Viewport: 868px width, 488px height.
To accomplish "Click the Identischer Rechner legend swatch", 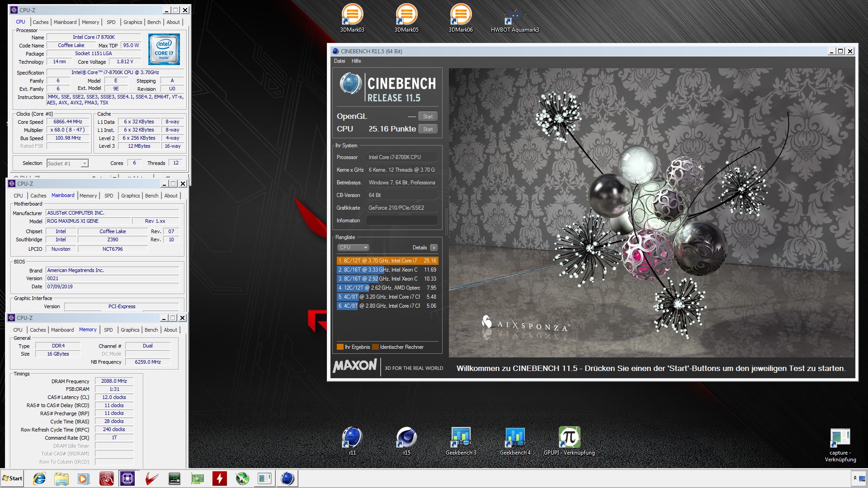I will 375,347.
